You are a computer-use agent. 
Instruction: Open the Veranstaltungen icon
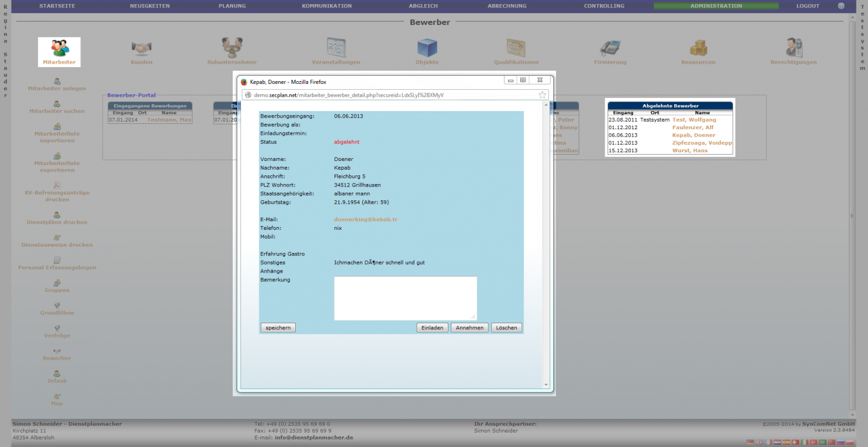[336, 48]
